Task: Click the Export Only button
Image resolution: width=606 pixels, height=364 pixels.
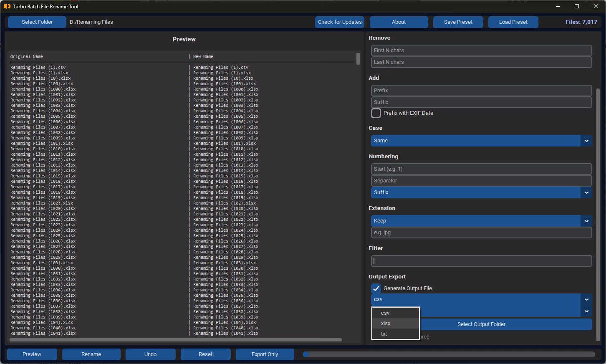Action: pyautogui.click(x=265, y=354)
